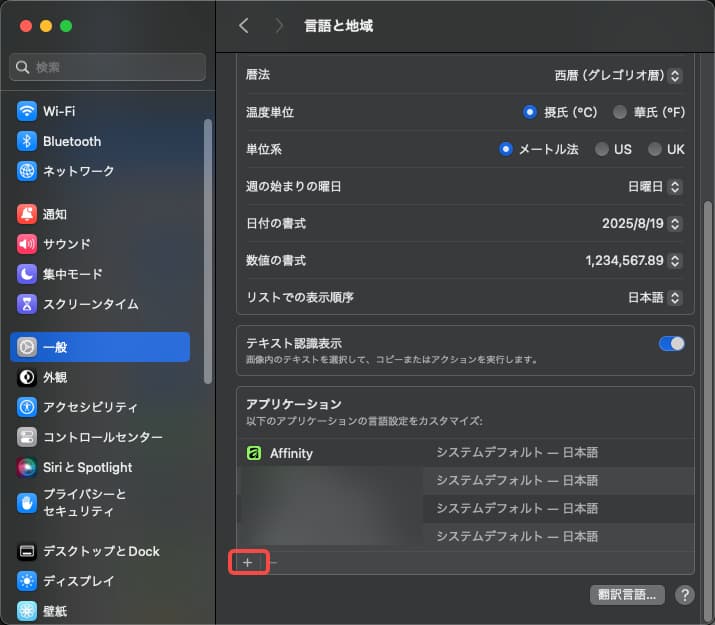This screenshot has width=715, height=625.
Task: Click the Affinity app icon
Action: (x=254, y=453)
